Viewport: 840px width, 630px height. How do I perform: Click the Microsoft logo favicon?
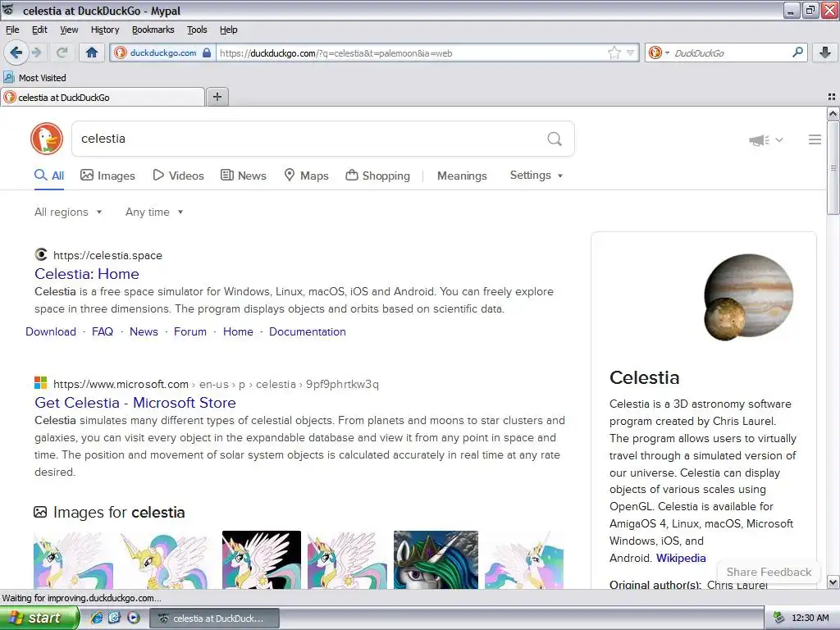(x=41, y=383)
